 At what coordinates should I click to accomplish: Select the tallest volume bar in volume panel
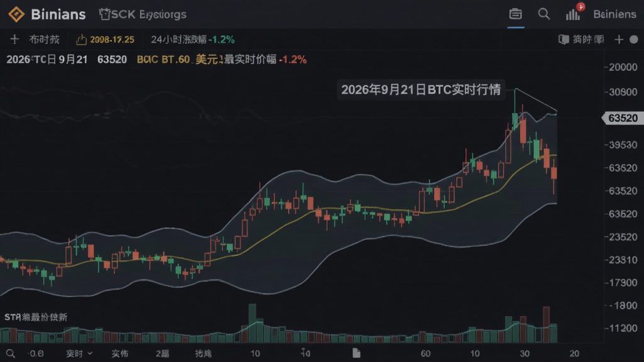pyautogui.click(x=252, y=323)
